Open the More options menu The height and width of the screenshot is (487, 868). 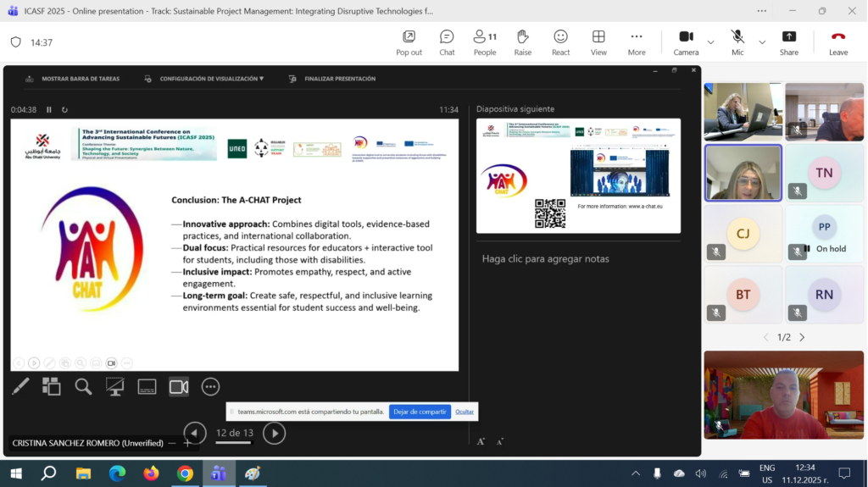(636, 42)
